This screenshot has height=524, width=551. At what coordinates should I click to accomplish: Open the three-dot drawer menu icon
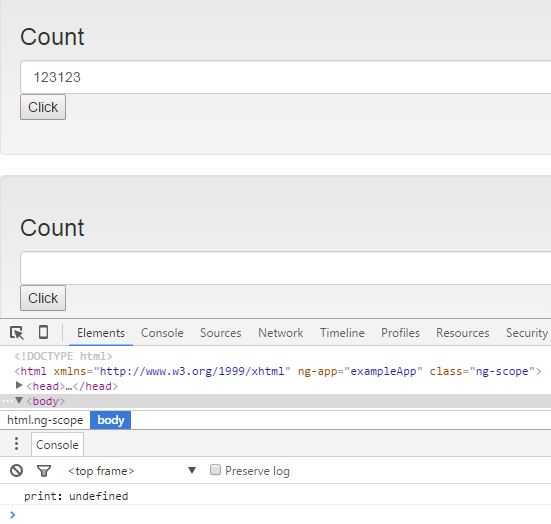[16, 444]
